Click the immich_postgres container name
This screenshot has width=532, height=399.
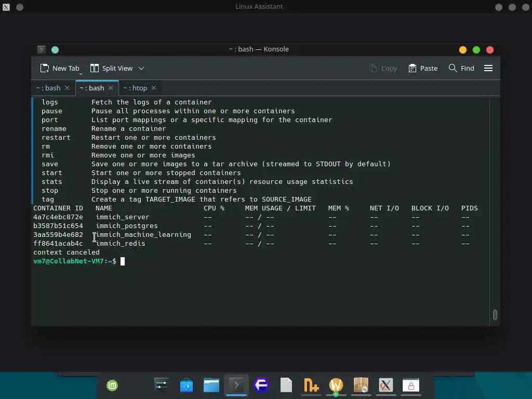[x=127, y=225]
